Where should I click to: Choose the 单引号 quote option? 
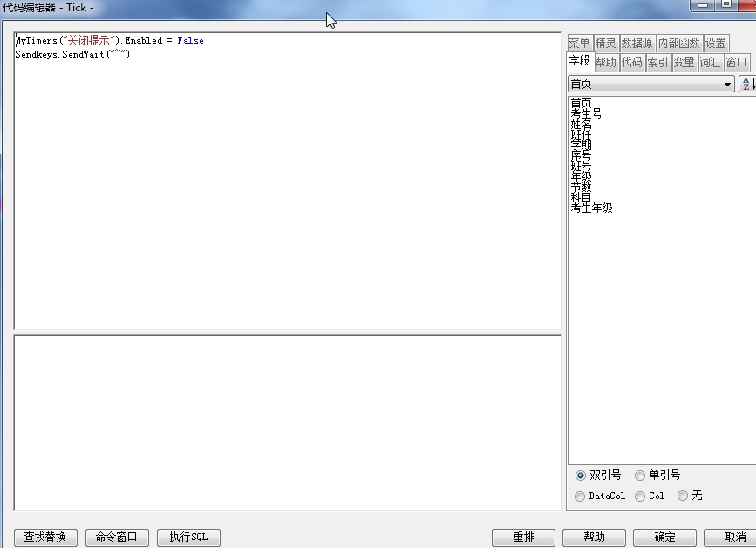point(640,476)
